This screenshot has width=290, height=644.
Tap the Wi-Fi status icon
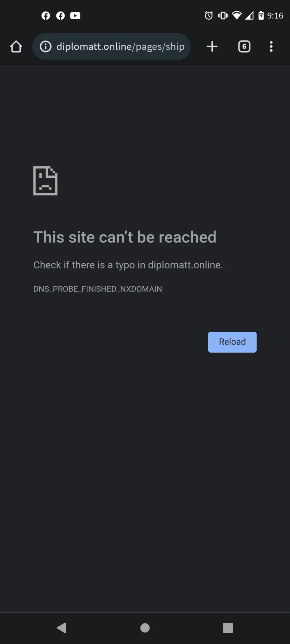point(237,15)
